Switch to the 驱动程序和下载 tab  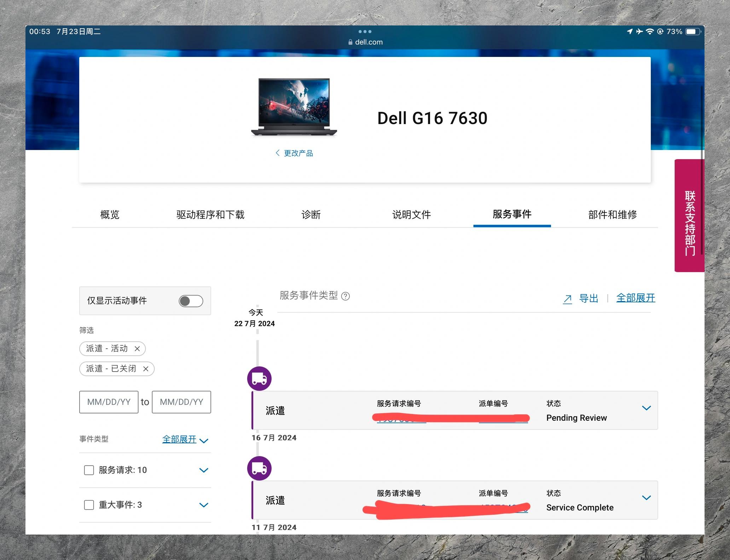point(210,215)
